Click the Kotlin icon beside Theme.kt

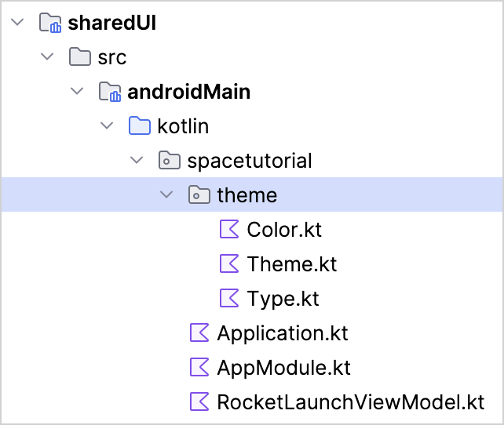(229, 263)
